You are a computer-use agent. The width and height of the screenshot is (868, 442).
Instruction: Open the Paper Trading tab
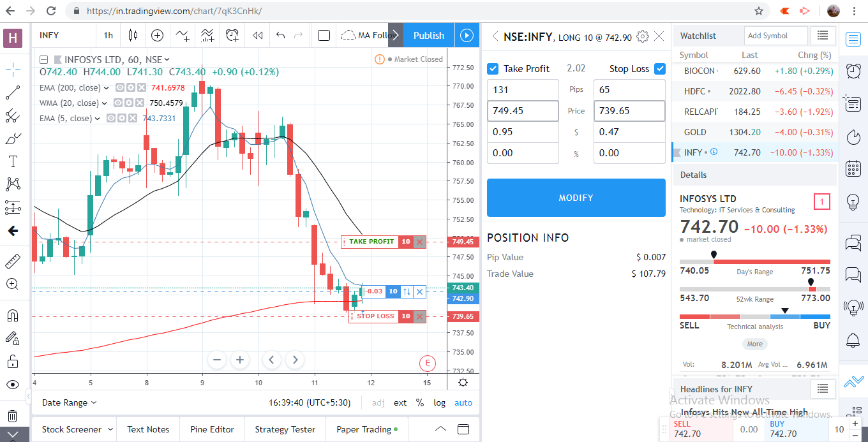pos(367,429)
